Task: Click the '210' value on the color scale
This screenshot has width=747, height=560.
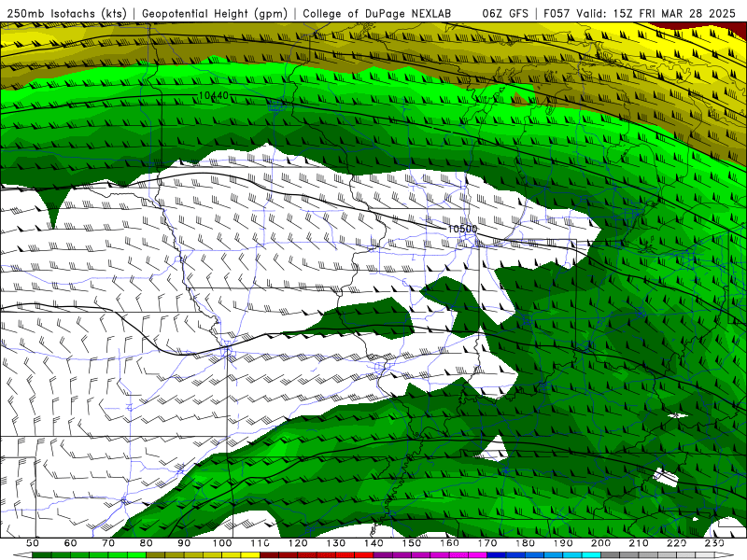Action: pyautogui.click(x=639, y=543)
